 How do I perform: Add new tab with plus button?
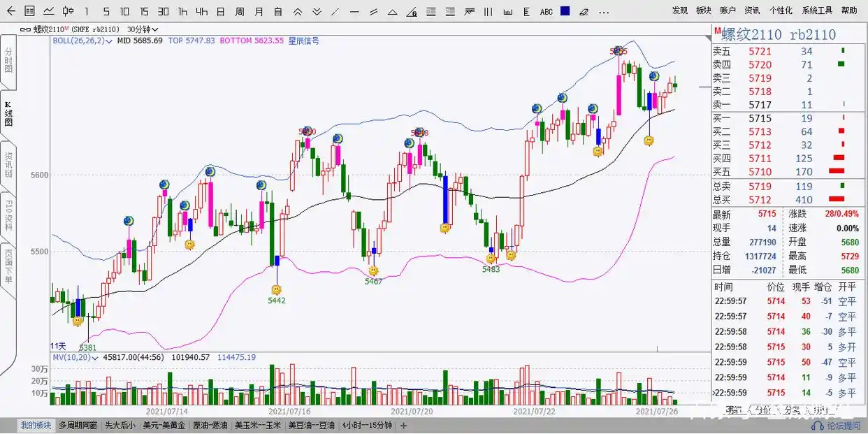pyautogui.click(x=403, y=425)
